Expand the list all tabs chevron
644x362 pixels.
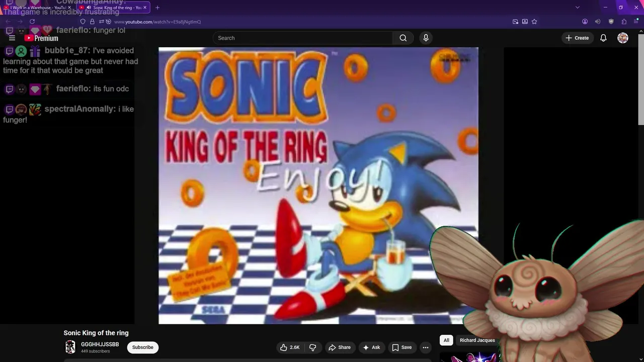(x=578, y=8)
